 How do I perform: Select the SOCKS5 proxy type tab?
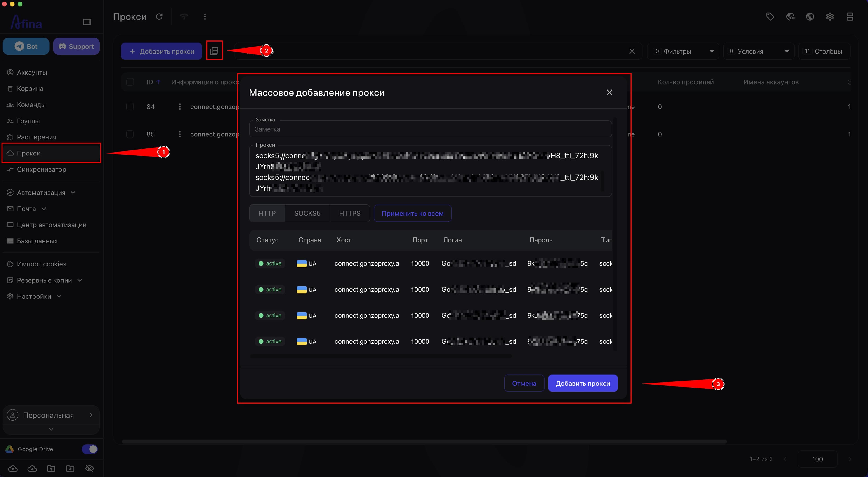307,213
